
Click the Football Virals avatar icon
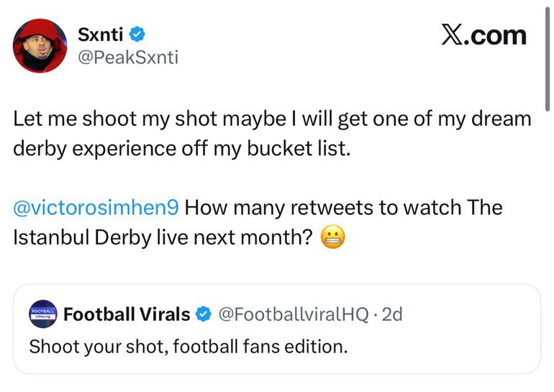coord(42,314)
